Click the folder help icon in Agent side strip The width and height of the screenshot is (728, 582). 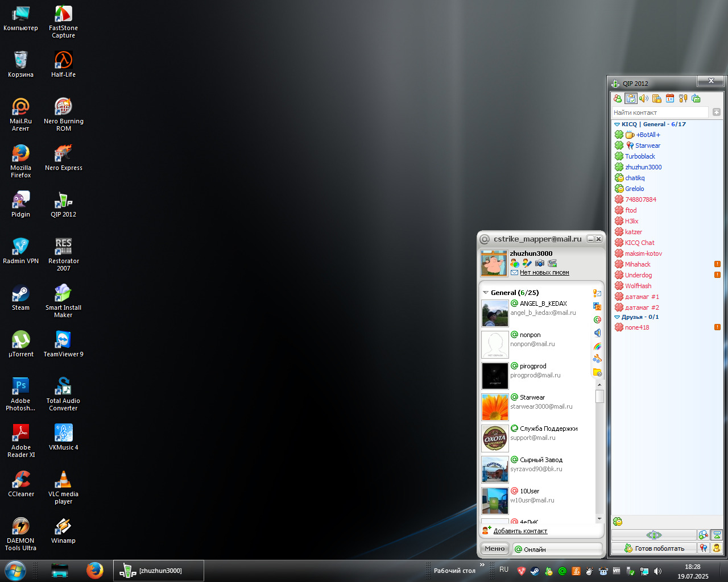pyautogui.click(x=597, y=373)
